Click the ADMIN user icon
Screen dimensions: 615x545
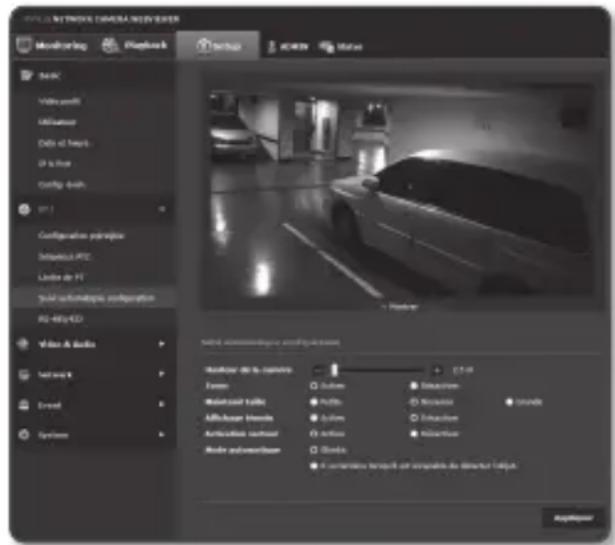point(271,47)
